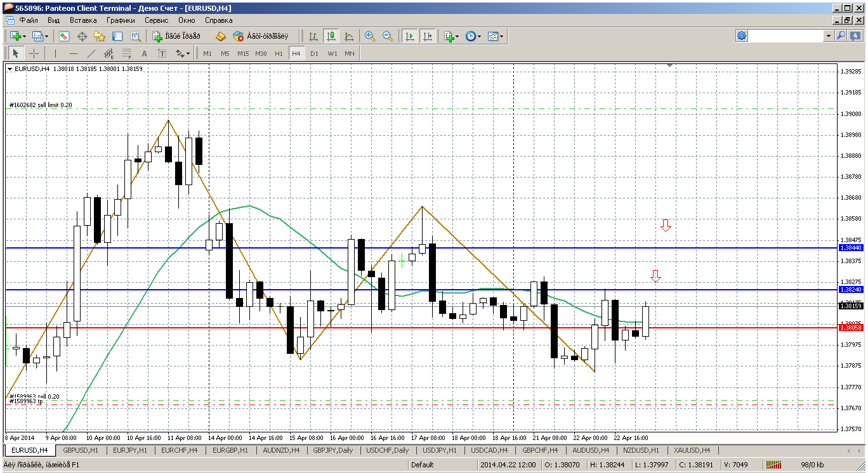The width and height of the screenshot is (868, 473).
Task: Expand the search box dropdown arrow
Action: 828,36
